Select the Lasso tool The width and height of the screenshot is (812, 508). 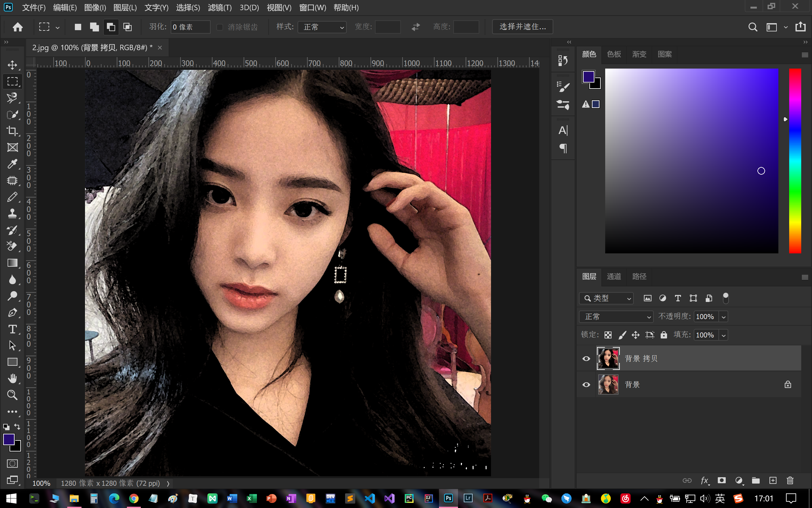click(x=12, y=98)
